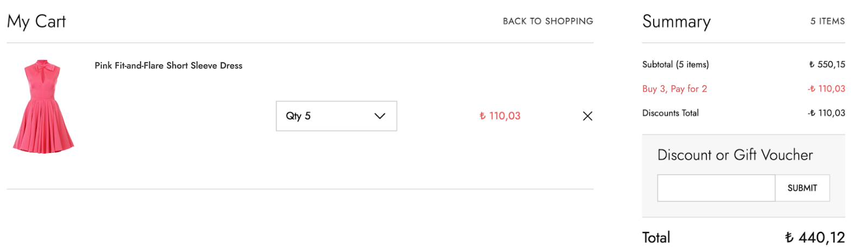Click the Summary heading
The image size is (868, 251).
tap(676, 22)
